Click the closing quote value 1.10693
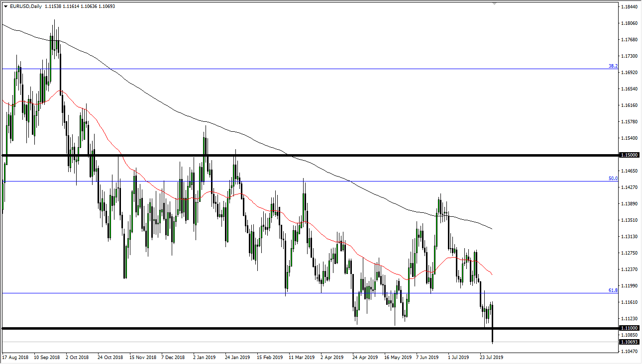 (x=107, y=6)
